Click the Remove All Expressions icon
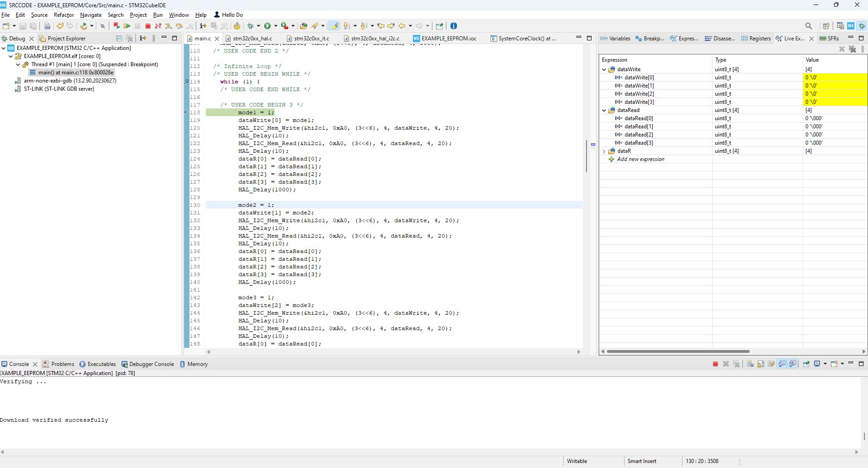Viewport: 868px width, 468px height. [852, 49]
